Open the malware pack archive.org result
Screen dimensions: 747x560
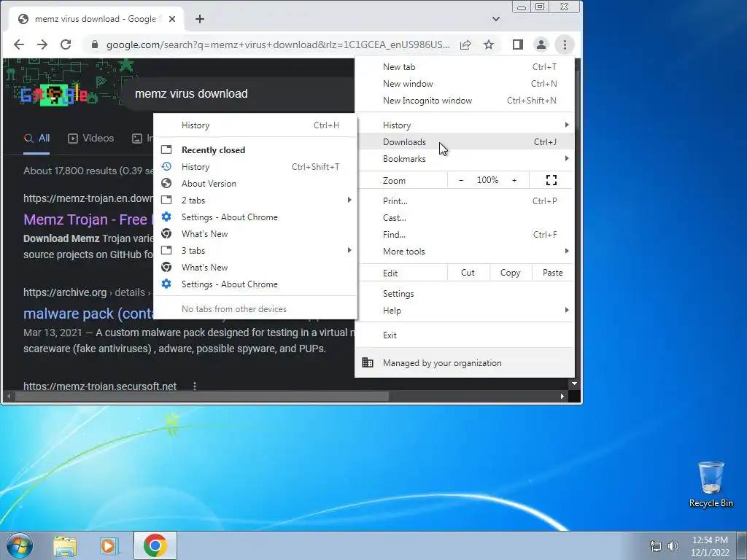tap(88, 314)
